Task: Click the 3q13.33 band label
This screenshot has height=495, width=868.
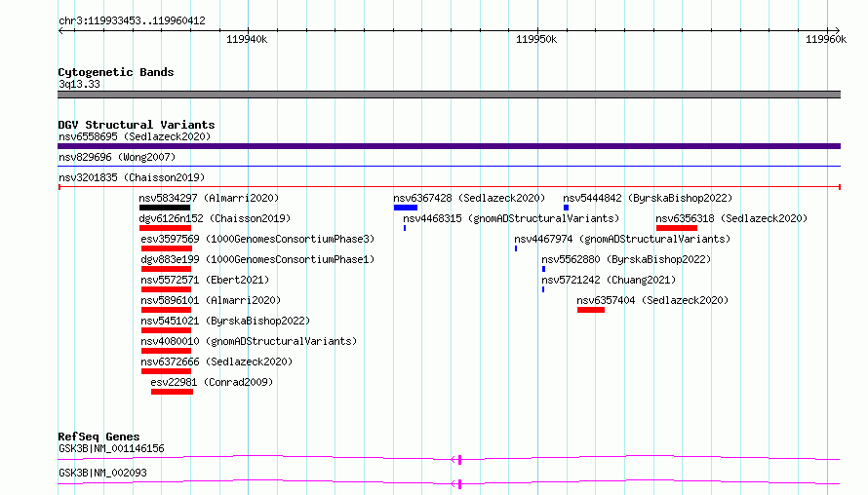Action: coord(79,84)
